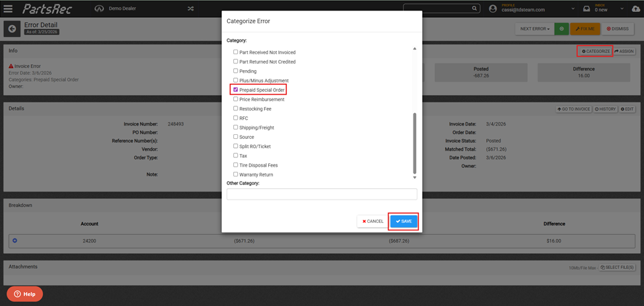Image resolution: width=644 pixels, height=306 pixels.
Task: Click the category list scroll-up arrow
Action: [414, 48]
